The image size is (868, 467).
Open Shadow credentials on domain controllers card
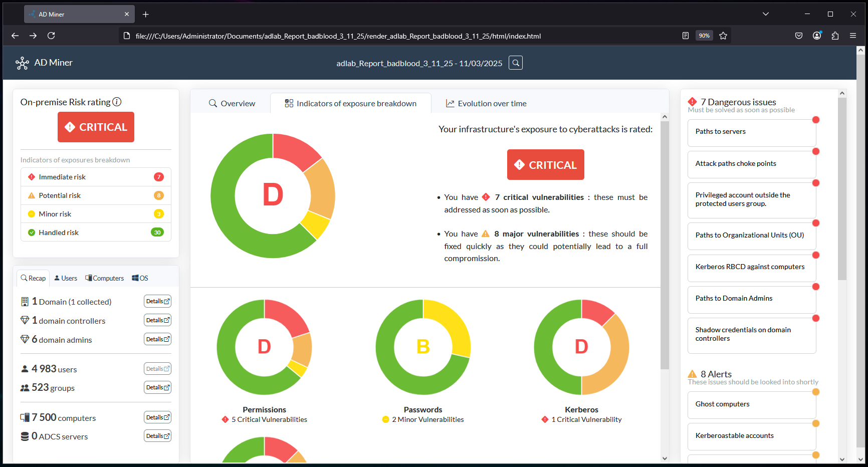coord(752,335)
